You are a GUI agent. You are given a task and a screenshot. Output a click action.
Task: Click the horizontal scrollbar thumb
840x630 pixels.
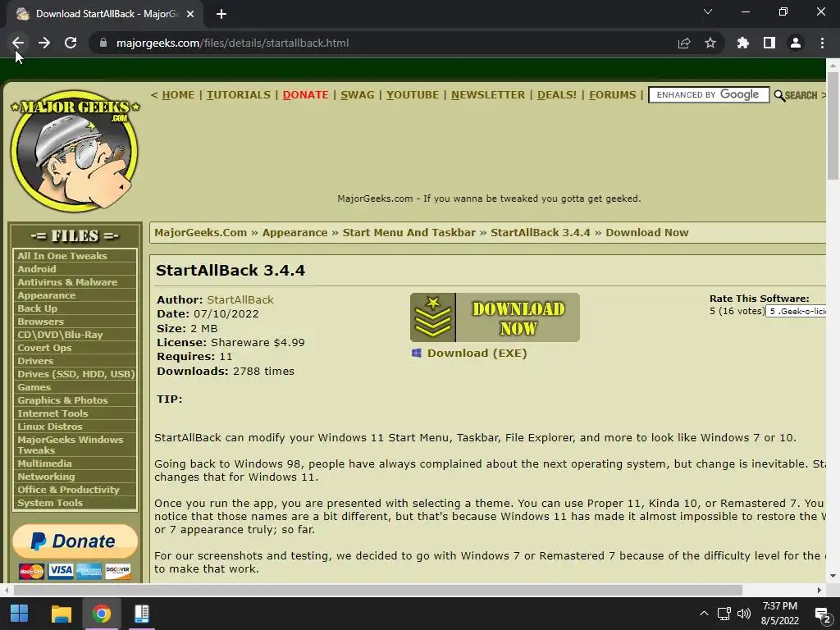coord(377,590)
